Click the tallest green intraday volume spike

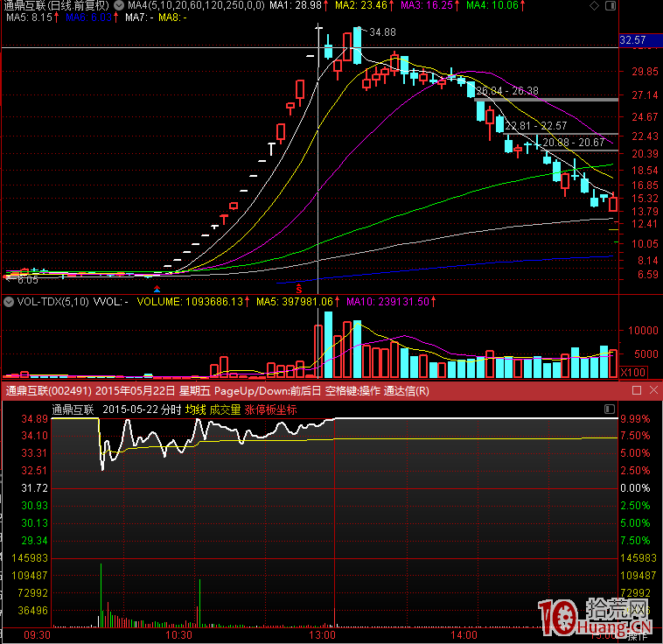coord(101,595)
